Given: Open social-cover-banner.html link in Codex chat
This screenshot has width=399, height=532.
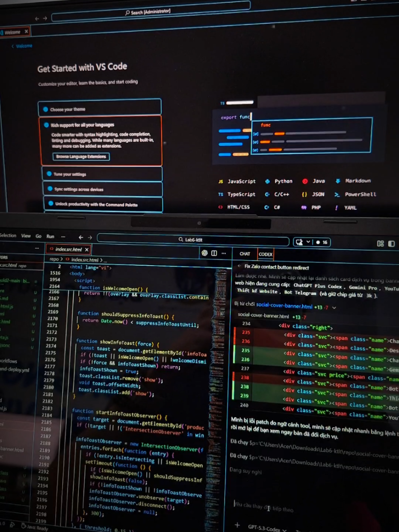Looking at the screenshot, I should [284, 305].
